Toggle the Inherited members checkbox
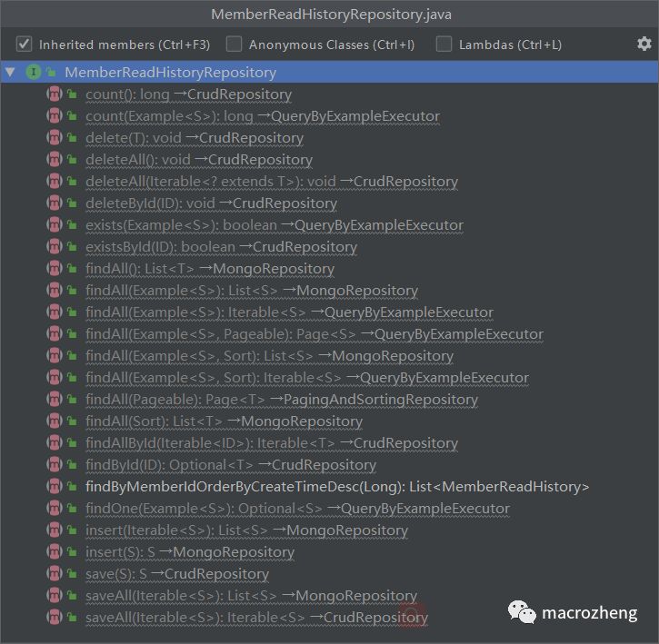 (x=24, y=45)
